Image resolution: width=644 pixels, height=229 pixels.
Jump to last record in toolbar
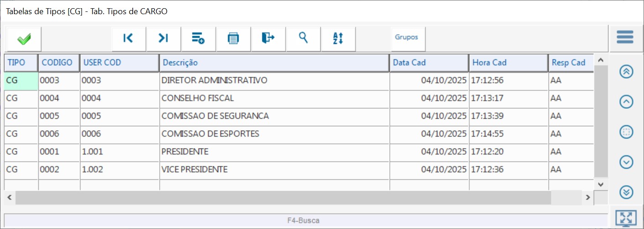[163, 38]
